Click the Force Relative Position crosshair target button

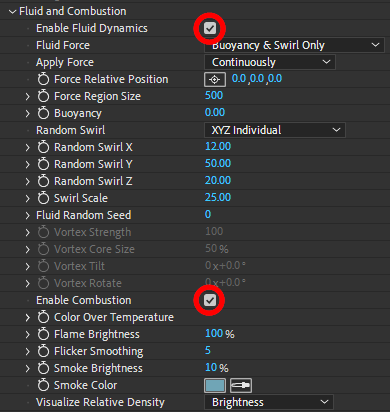(x=215, y=79)
